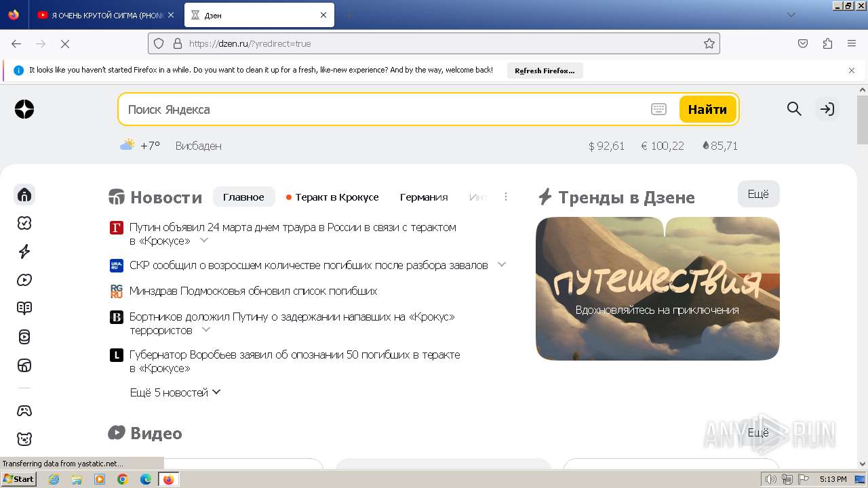
Task: Expand the Putin mourning day news item
Action: pos(203,240)
